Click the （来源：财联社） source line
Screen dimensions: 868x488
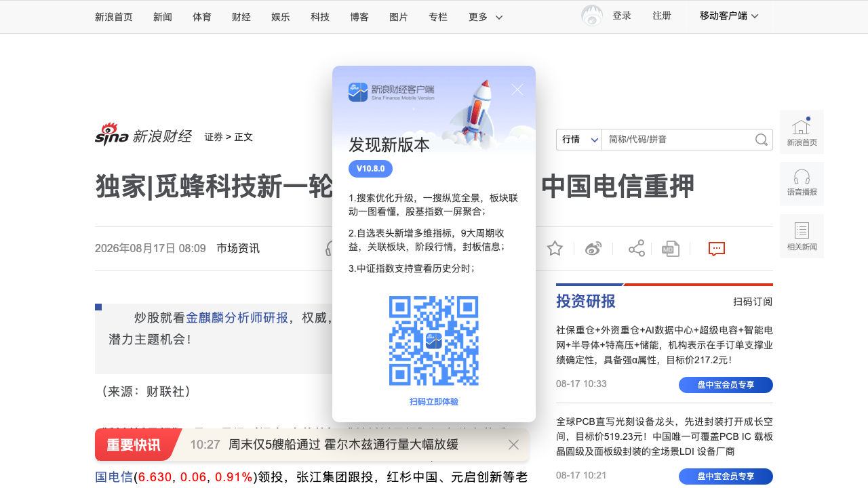(146, 391)
